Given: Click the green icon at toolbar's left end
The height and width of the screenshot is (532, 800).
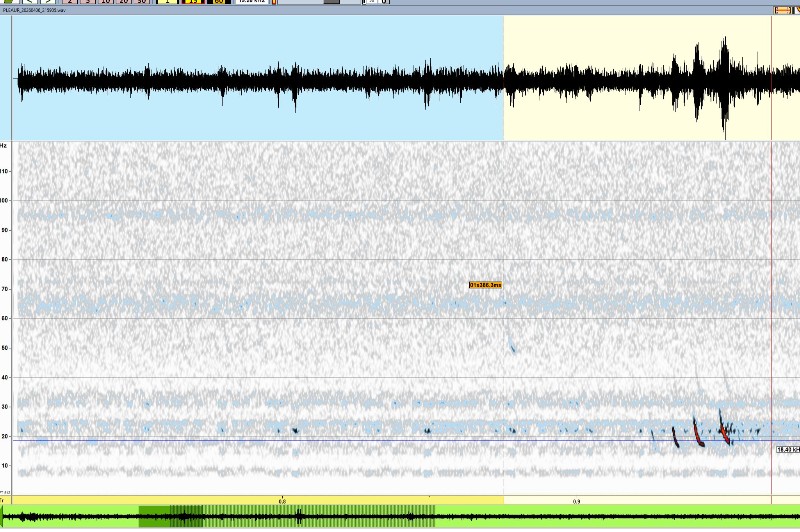Looking at the screenshot, I should point(9,2).
